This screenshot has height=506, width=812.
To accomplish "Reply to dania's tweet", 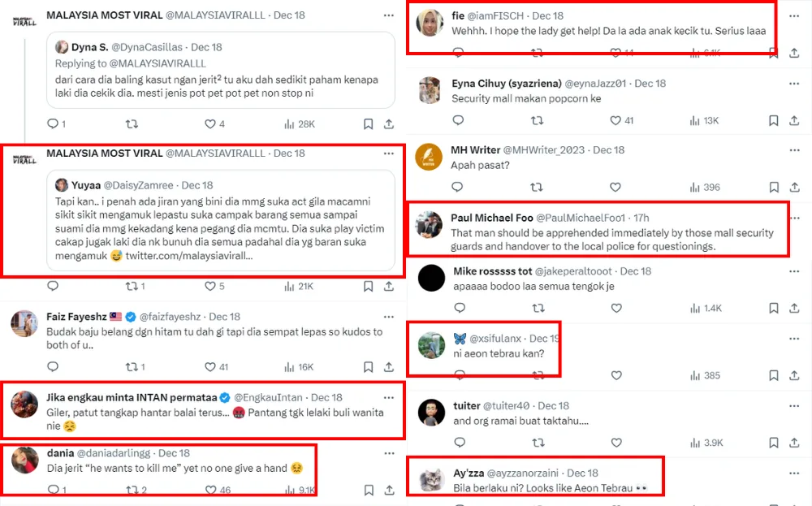I will [x=53, y=490].
